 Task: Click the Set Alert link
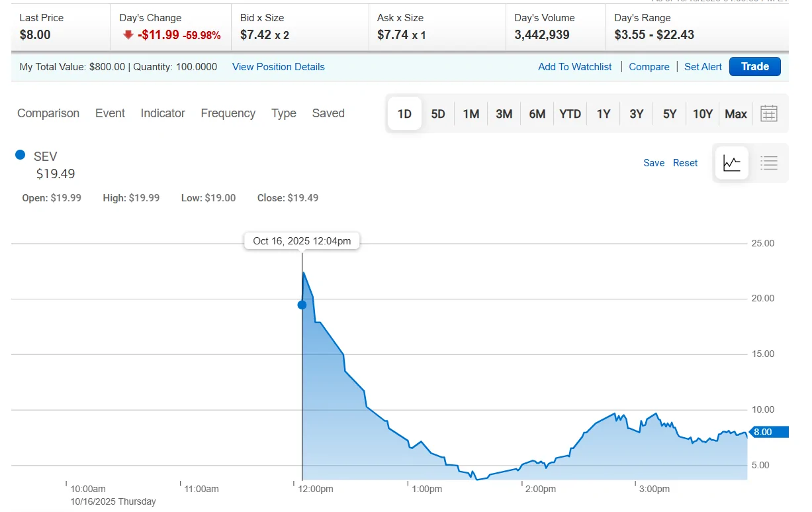point(703,67)
